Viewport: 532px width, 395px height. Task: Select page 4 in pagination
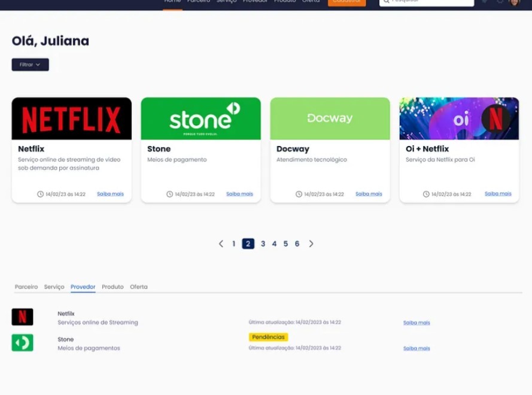click(x=275, y=244)
